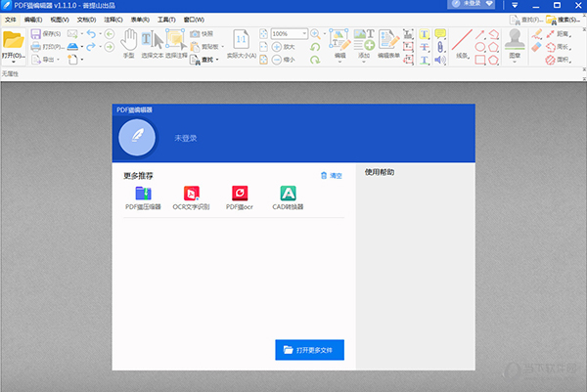
Task: Expand the arrow under the Add tool
Action: pyautogui.click(x=364, y=62)
